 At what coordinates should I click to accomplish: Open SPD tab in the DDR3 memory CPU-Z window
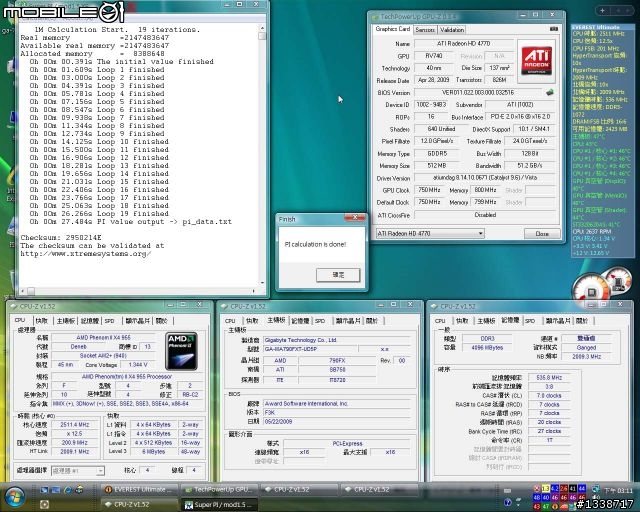coord(530,321)
